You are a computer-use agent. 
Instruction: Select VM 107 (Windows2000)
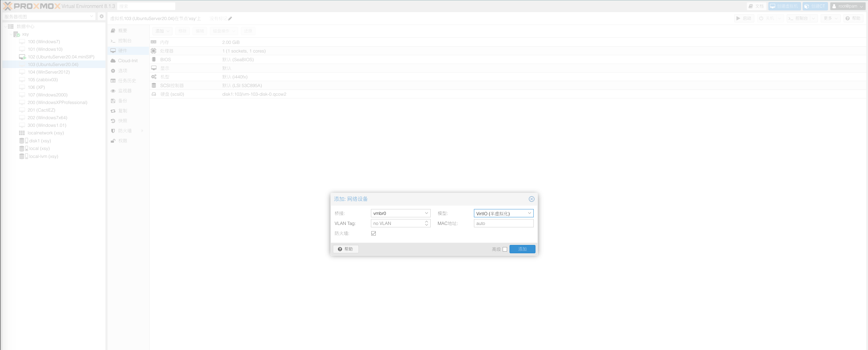[48, 95]
